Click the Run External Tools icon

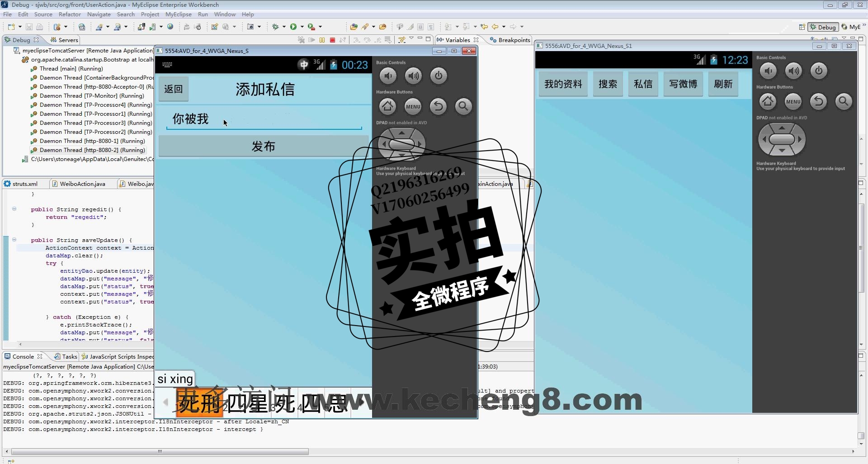pos(311,27)
